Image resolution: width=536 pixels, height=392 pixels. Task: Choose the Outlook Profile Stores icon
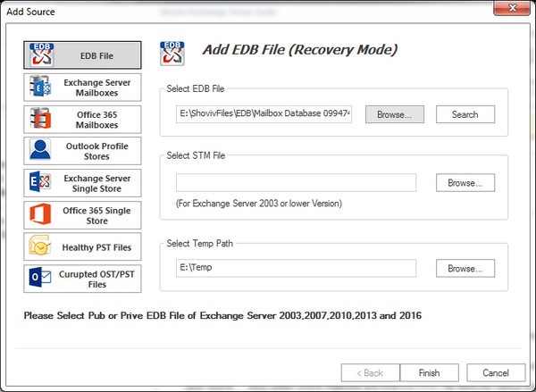[x=42, y=151]
